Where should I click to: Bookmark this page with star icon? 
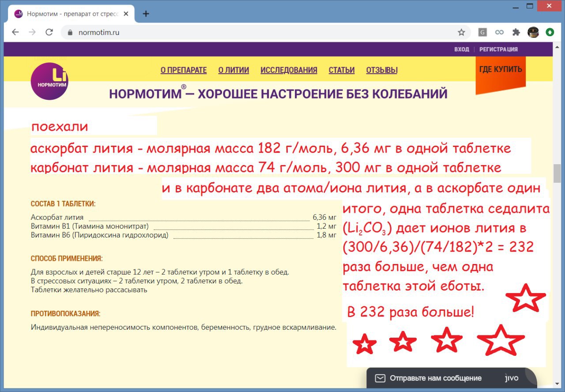pos(461,32)
